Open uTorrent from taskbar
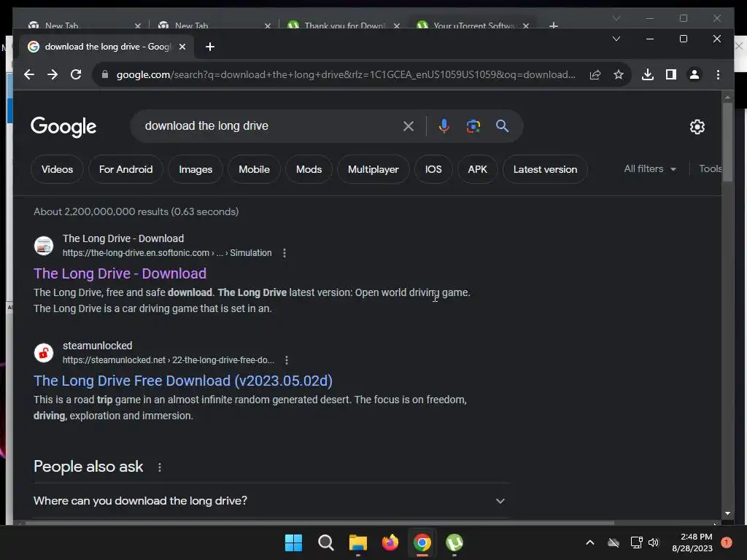Image resolution: width=747 pixels, height=560 pixels. tap(454, 542)
